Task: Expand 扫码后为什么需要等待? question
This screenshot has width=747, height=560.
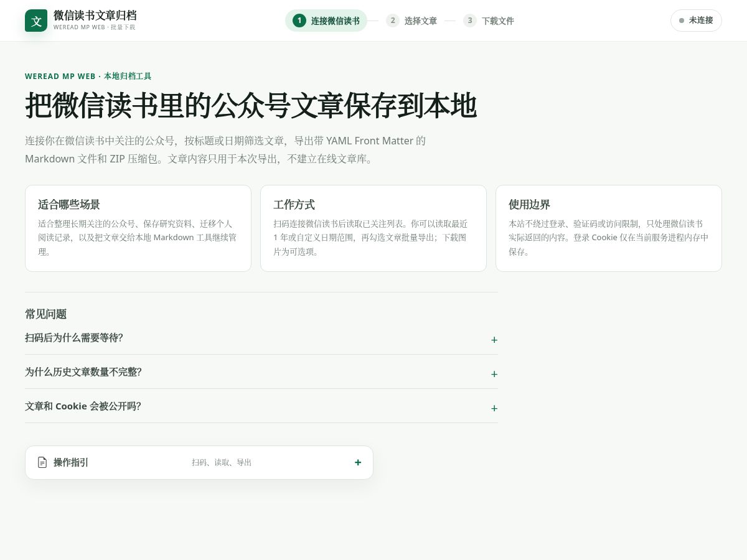Action: pos(261,338)
